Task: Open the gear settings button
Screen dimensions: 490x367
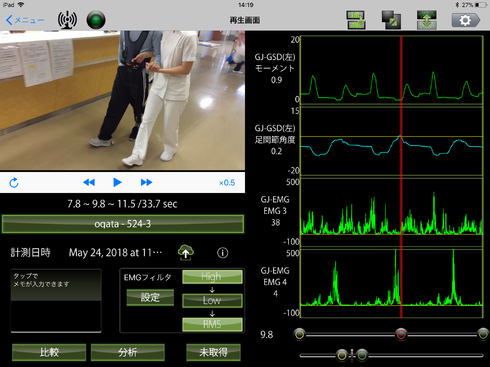Action: click(466, 20)
